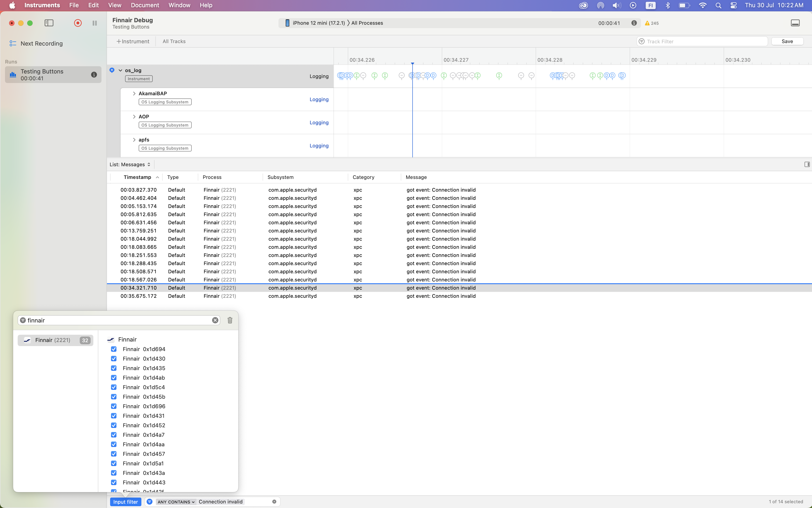
Task: Open the List: Messages dropdown
Action: (130, 164)
